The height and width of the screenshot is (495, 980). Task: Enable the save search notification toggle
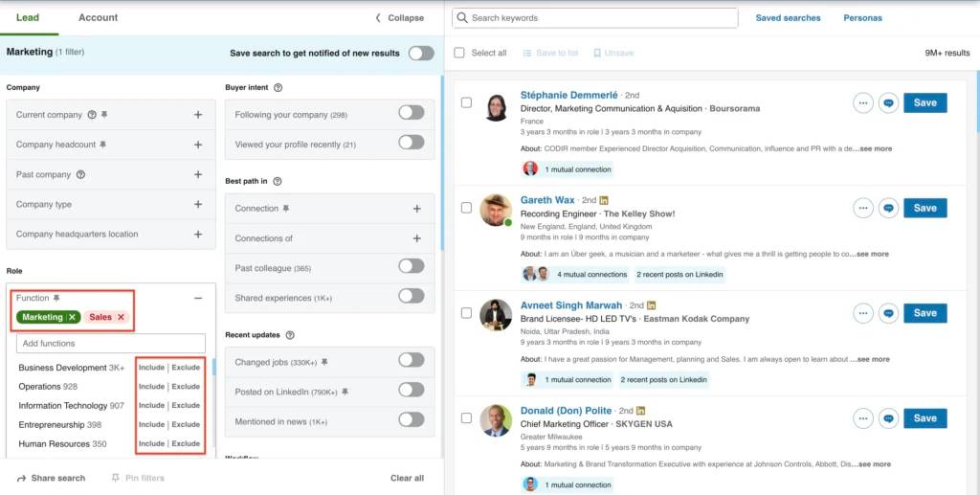coord(420,53)
